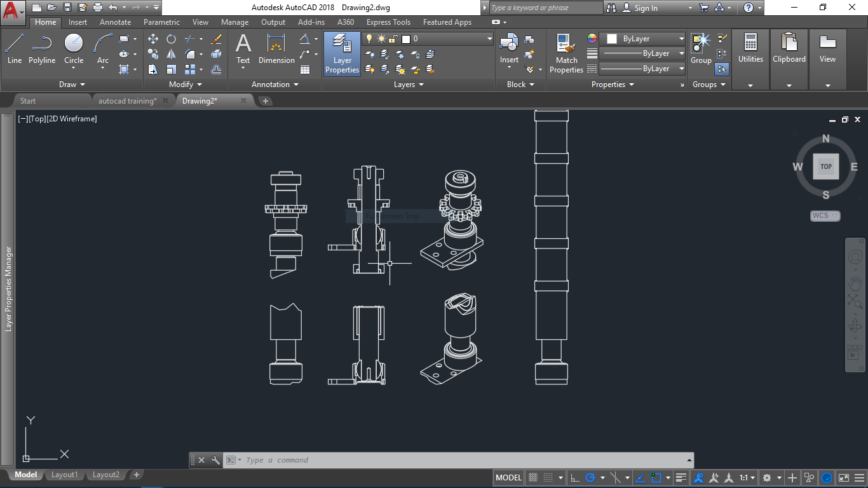Select the Match Properties tool

[x=566, y=54]
